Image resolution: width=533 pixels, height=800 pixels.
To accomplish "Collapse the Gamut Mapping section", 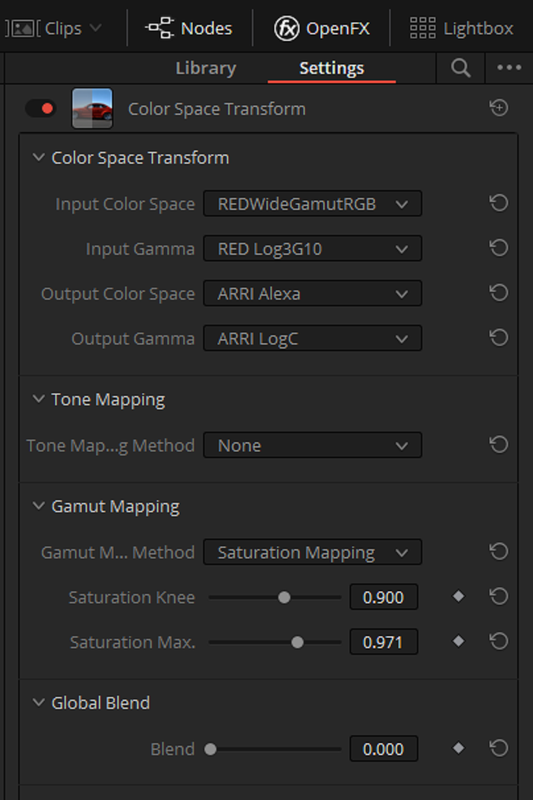I will point(39,506).
